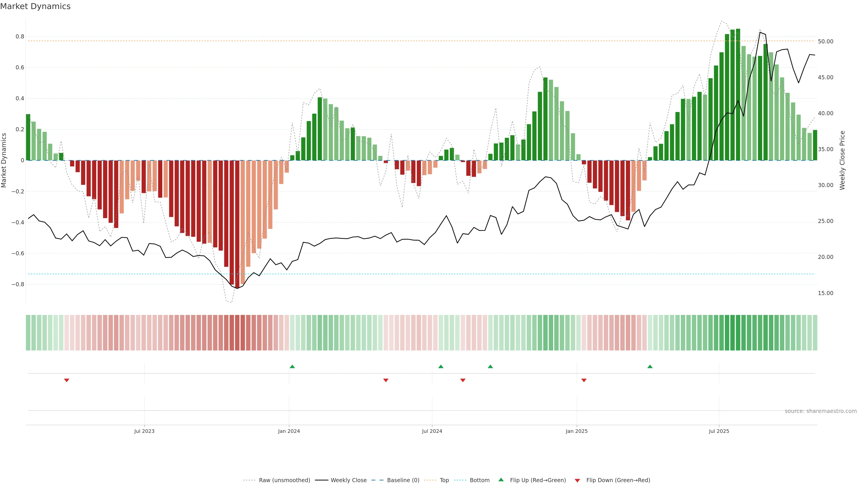Click the Jul 2023 axis label

[144, 431]
